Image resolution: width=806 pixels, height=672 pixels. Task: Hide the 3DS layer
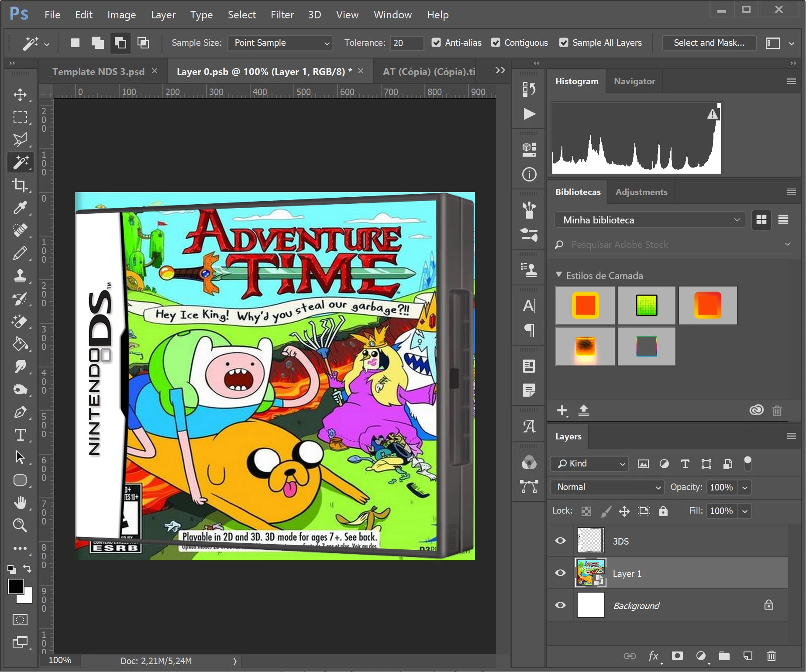560,541
